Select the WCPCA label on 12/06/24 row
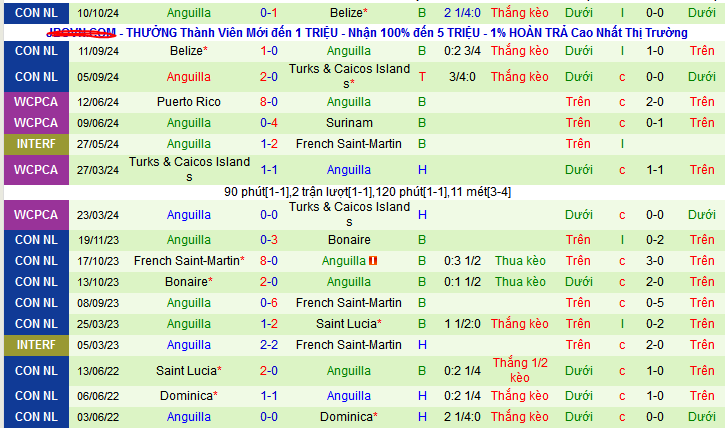The image size is (725, 428). tap(36, 102)
